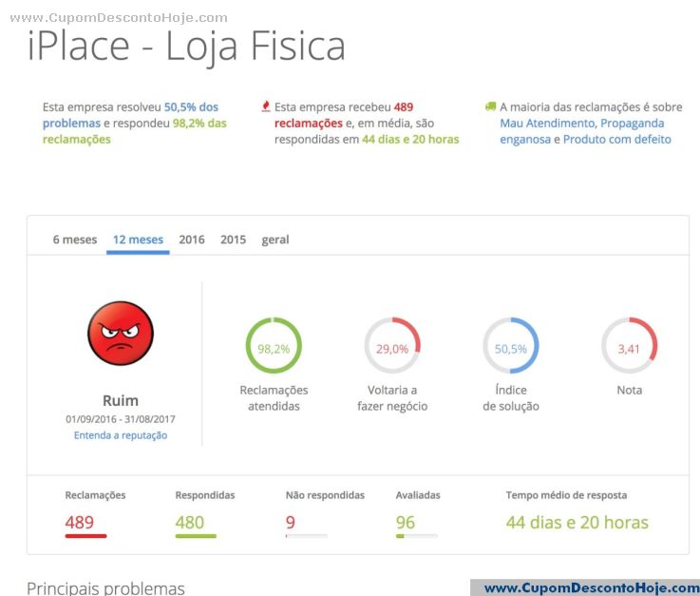
Task: Open the Produto com defeito link
Action: (x=617, y=140)
